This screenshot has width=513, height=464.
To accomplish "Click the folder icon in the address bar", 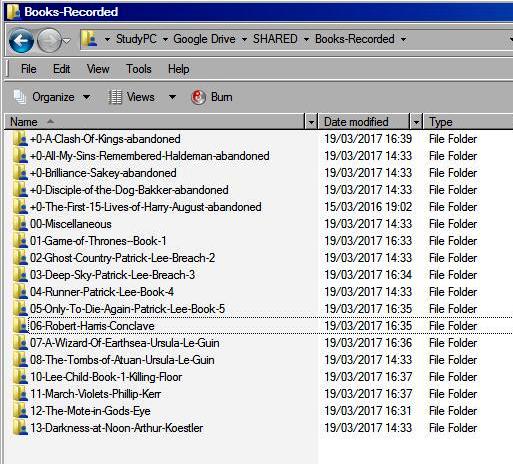I will pyautogui.click(x=90, y=39).
